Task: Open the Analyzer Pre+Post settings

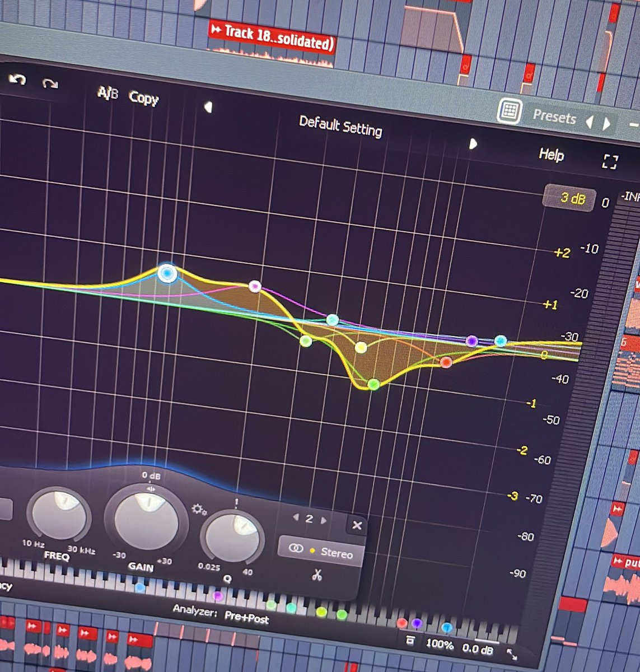Action: click(x=221, y=614)
